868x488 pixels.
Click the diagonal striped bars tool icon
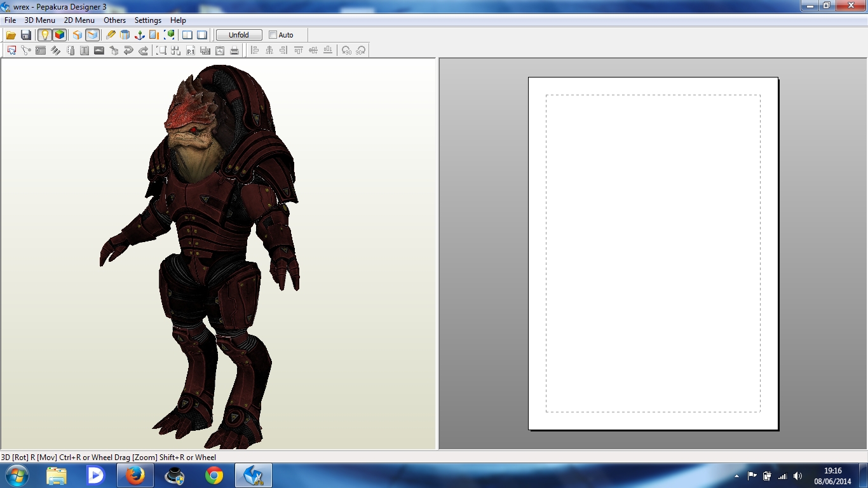pyautogui.click(x=55, y=50)
